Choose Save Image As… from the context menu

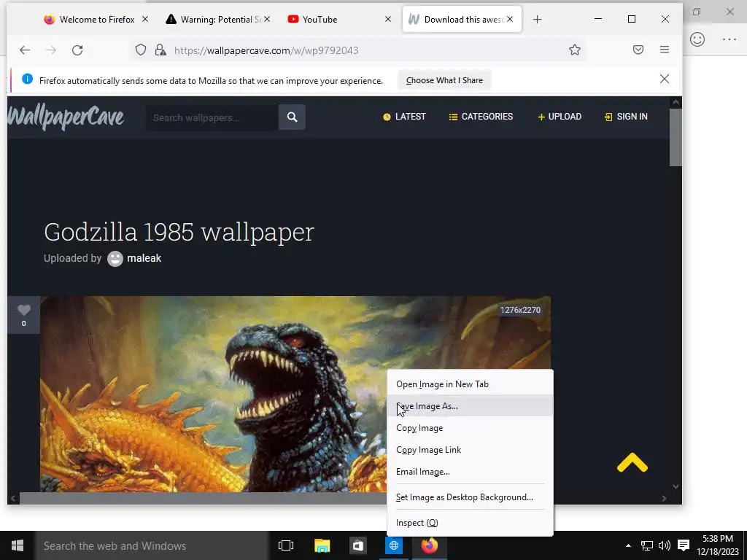(x=471, y=406)
